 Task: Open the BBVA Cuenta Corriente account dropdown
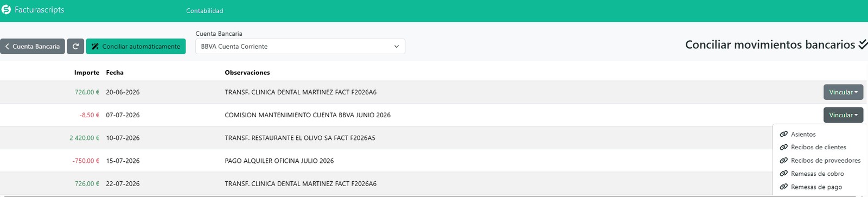pos(300,47)
